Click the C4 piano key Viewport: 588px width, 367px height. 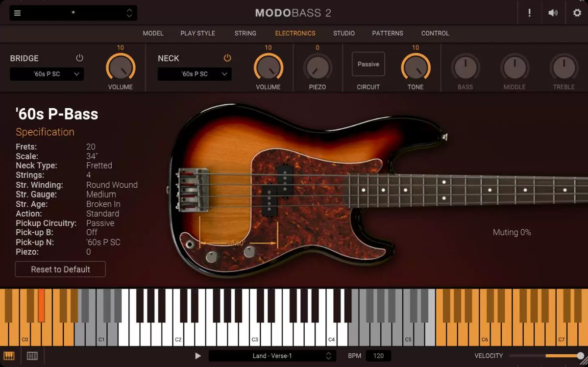[332, 334]
